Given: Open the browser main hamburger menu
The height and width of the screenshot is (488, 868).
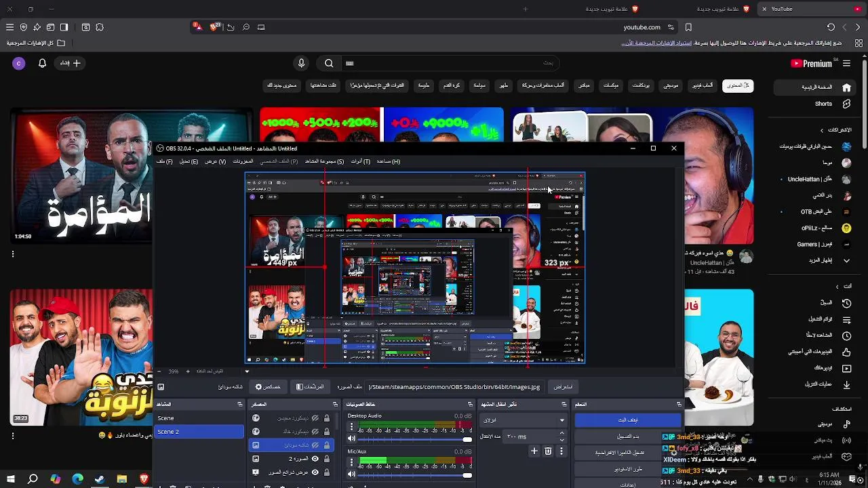Looking at the screenshot, I should 9,27.
